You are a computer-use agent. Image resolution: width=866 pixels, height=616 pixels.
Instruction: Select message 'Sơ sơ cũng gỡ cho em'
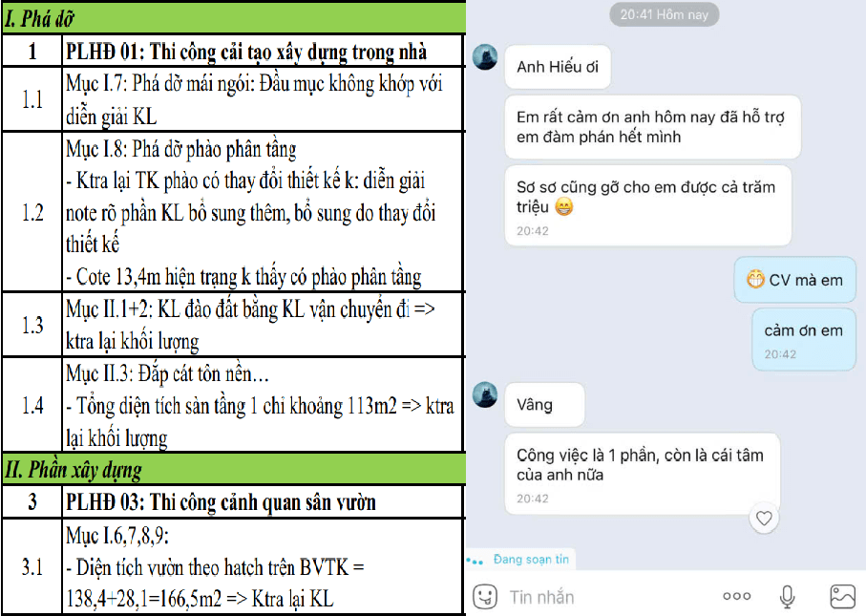pyautogui.click(x=648, y=205)
